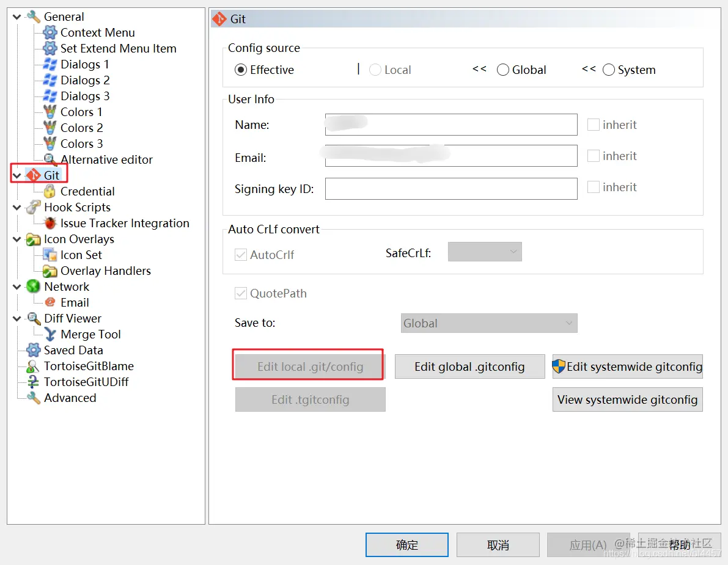This screenshot has width=728, height=565.
Task: Click the Context Menu gear icon
Action: click(x=50, y=32)
